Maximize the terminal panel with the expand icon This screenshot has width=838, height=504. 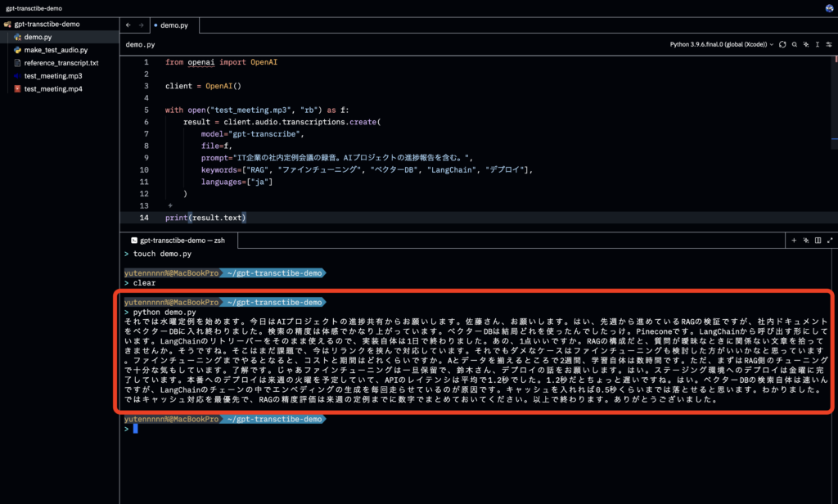coord(830,241)
